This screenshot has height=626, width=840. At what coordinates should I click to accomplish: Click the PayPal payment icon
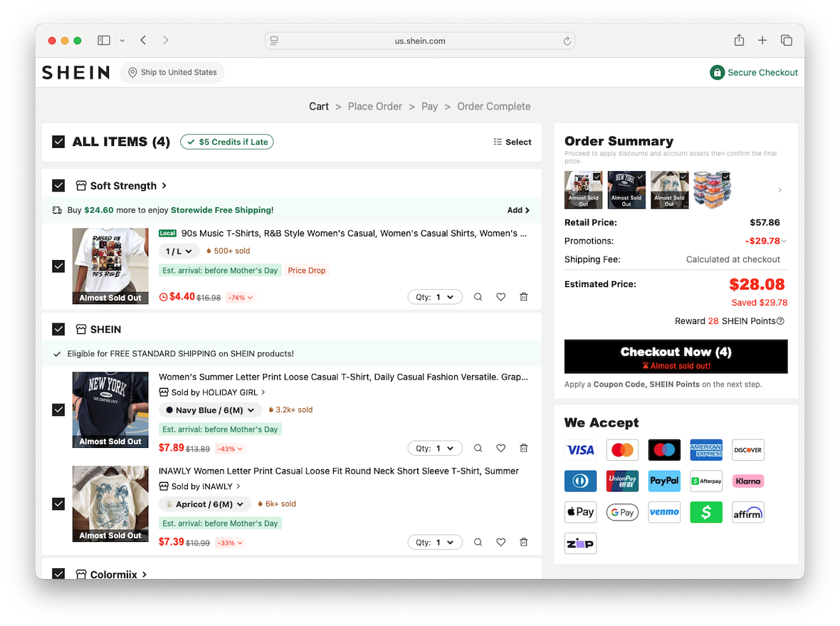point(664,481)
